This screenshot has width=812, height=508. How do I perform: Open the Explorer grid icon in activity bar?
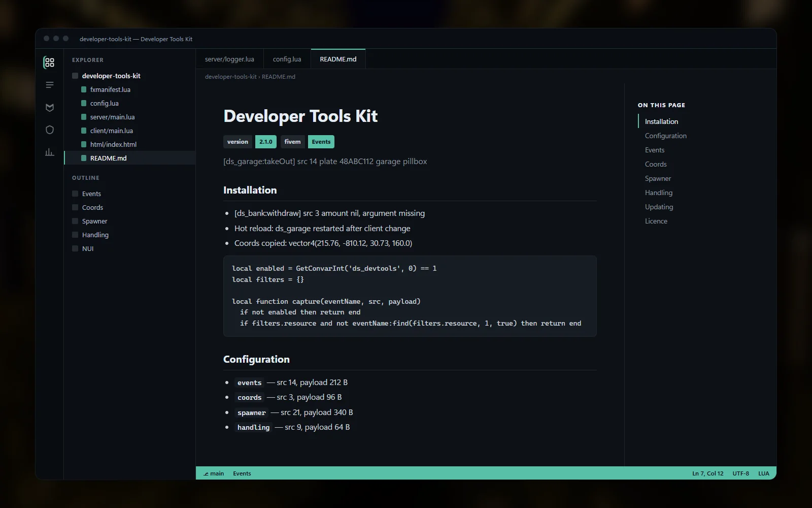(x=49, y=62)
